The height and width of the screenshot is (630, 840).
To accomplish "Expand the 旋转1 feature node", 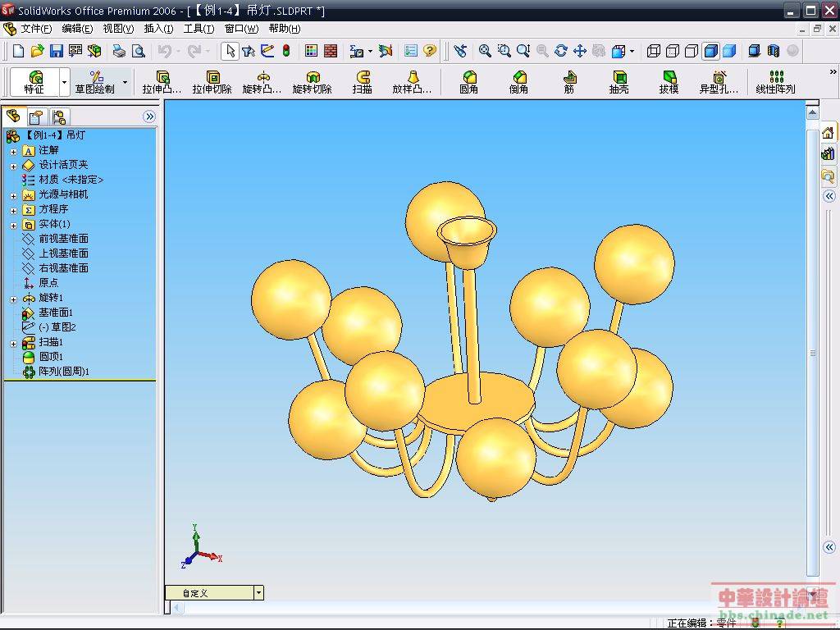I will click(13, 299).
